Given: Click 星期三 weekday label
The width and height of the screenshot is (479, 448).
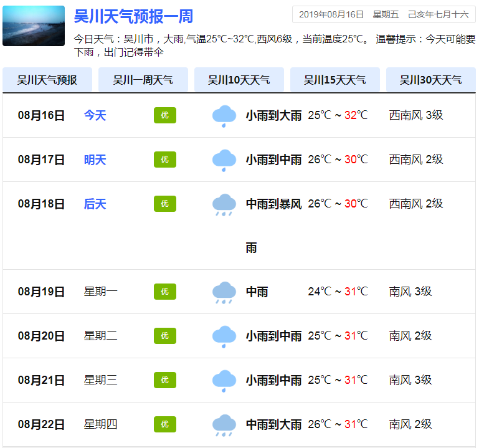Looking at the screenshot, I should click(x=100, y=380).
